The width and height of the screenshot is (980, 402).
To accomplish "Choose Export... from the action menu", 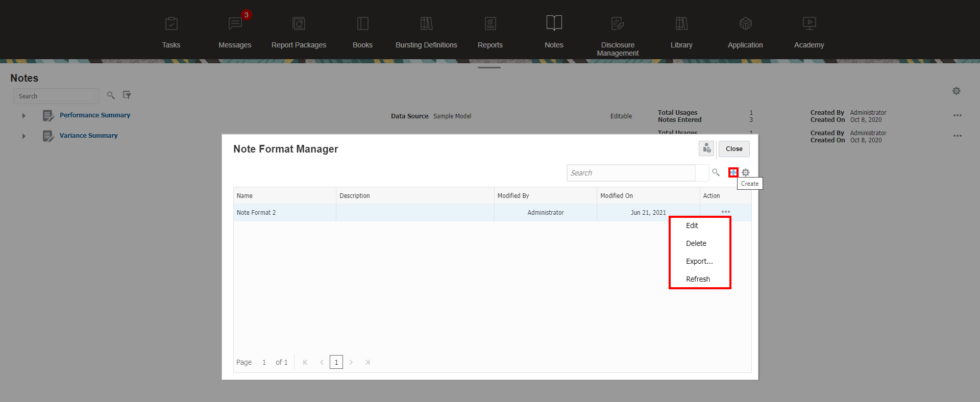I will 699,261.
